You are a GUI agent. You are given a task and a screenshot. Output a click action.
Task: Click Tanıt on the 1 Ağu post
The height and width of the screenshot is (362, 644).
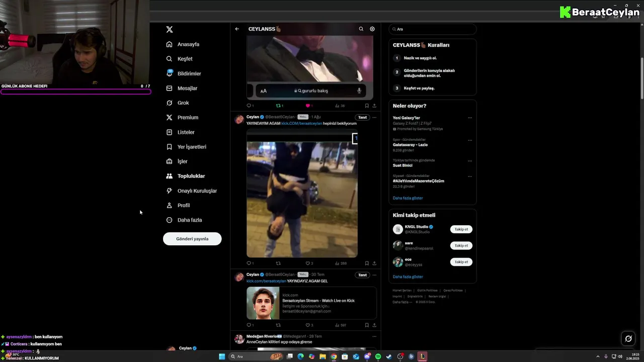362,117
